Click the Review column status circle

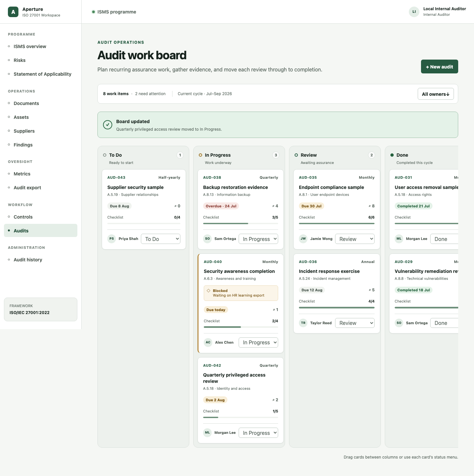(296, 155)
